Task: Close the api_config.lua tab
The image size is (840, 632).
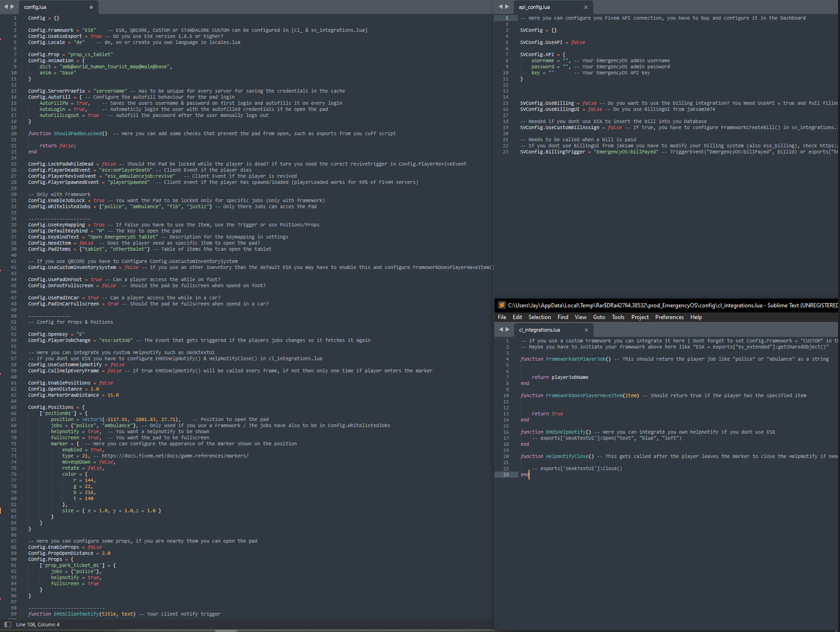Action: [586, 8]
